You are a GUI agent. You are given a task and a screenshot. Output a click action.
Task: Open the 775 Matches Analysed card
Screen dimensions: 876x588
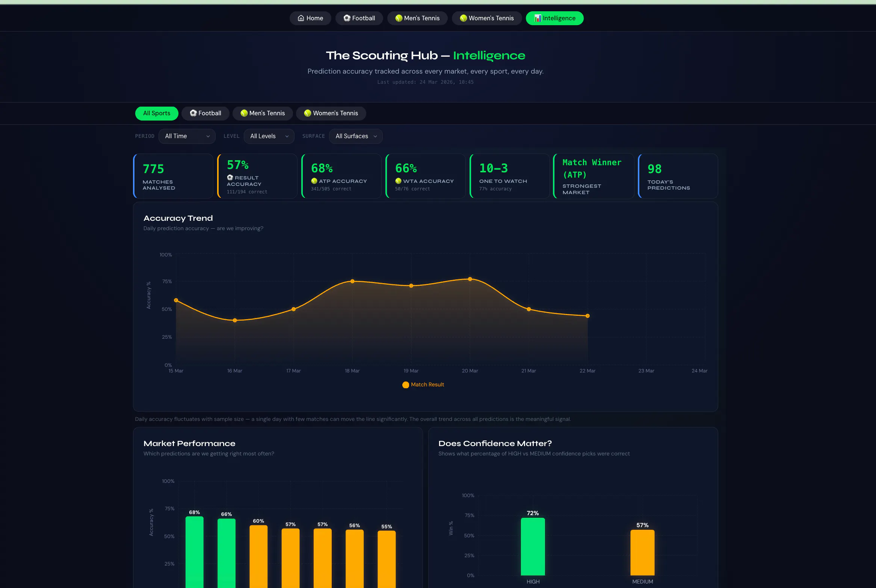tap(173, 176)
